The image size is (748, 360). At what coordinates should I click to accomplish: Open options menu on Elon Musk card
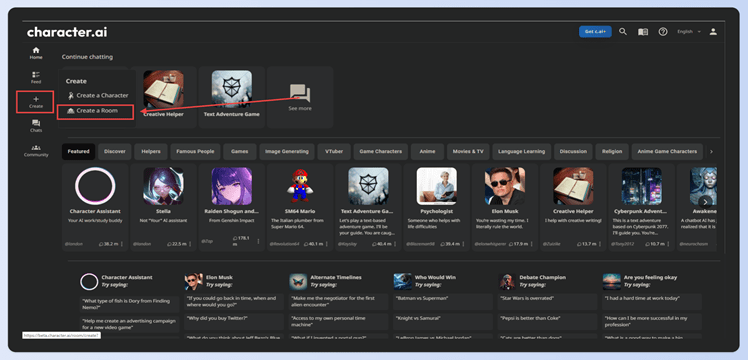pyautogui.click(x=531, y=244)
